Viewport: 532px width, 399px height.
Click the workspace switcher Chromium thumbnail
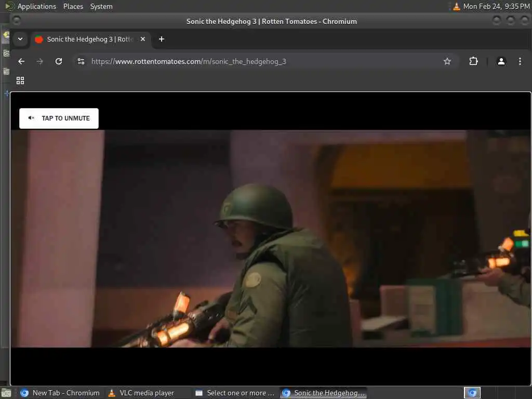tap(472, 393)
